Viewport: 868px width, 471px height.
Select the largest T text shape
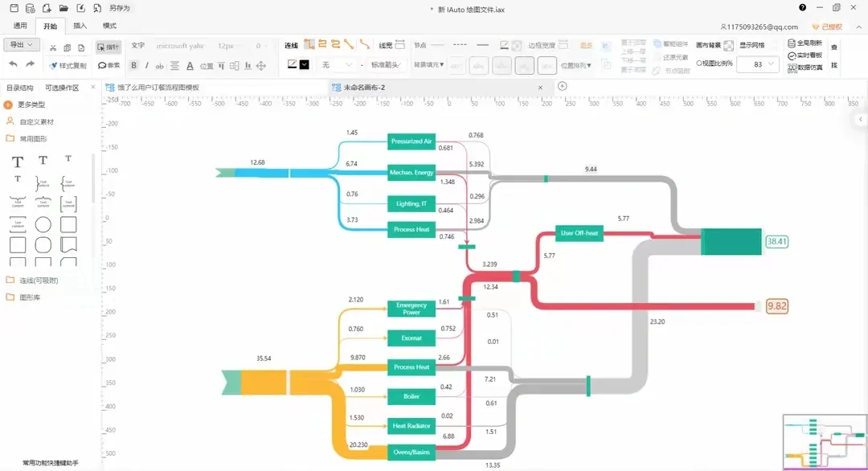click(x=18, y=162)
